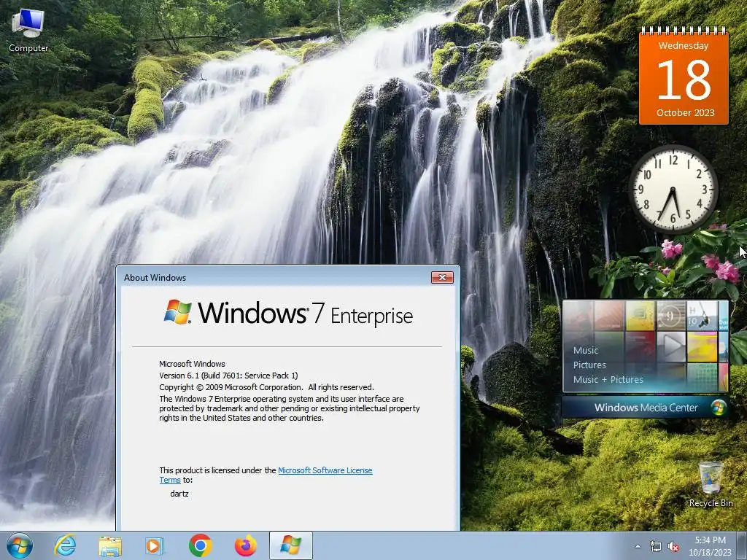Click the Windows 7 Enterprise logo flag

[178, 312]
